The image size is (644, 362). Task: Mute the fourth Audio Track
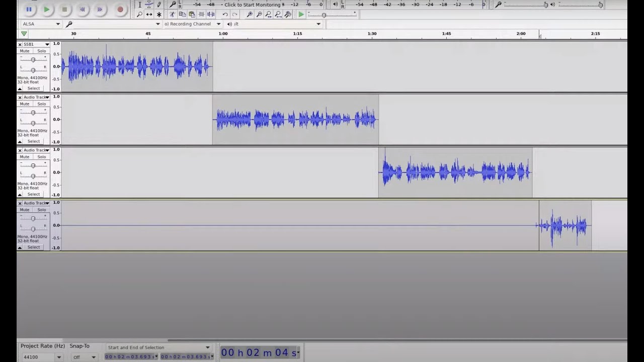(x=25, y=210)
